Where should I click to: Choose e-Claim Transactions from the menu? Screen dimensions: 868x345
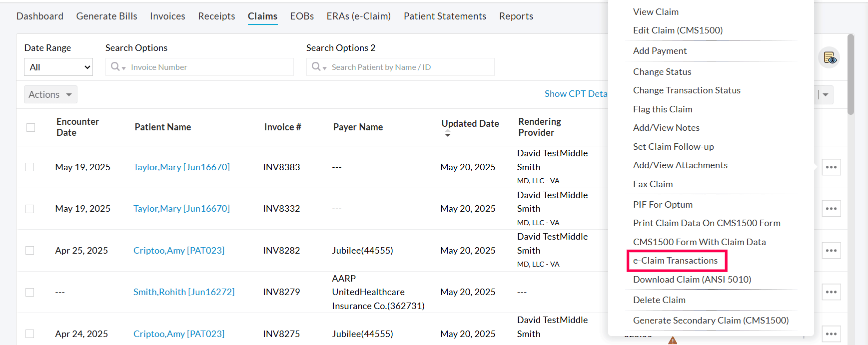(x=675, y=261)
